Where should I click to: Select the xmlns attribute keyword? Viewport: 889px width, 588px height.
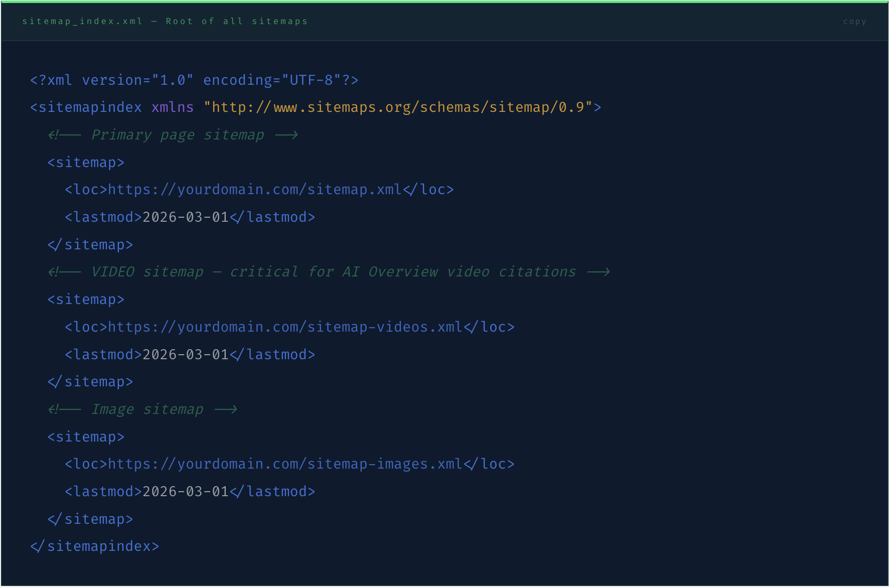point(172,106)
